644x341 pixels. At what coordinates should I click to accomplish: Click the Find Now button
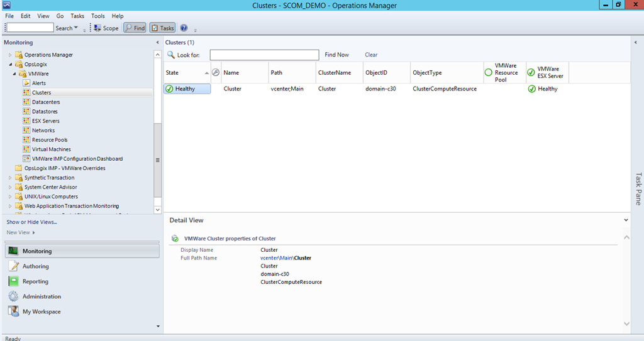point(336,55)
